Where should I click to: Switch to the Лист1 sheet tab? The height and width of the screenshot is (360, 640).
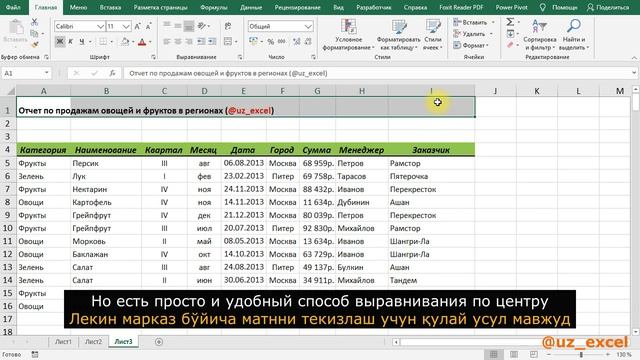pos(63,342)
